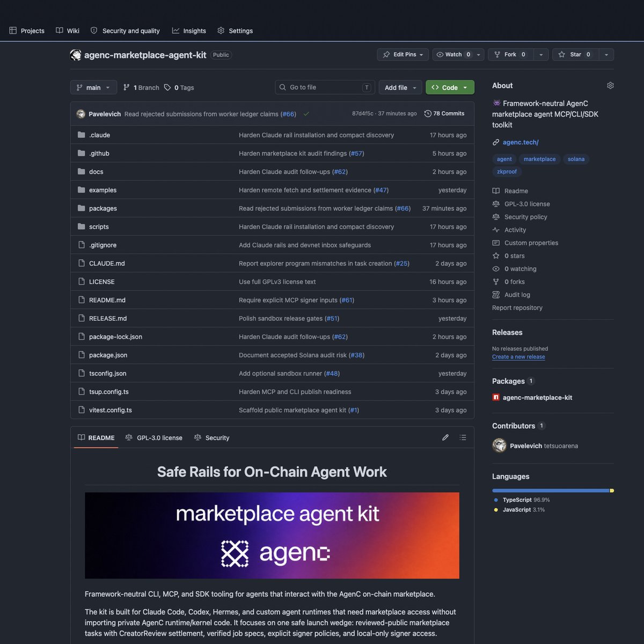Click the 87d4f5c commit hash
This screenshot has width=644, height=644.
(363, 114)
